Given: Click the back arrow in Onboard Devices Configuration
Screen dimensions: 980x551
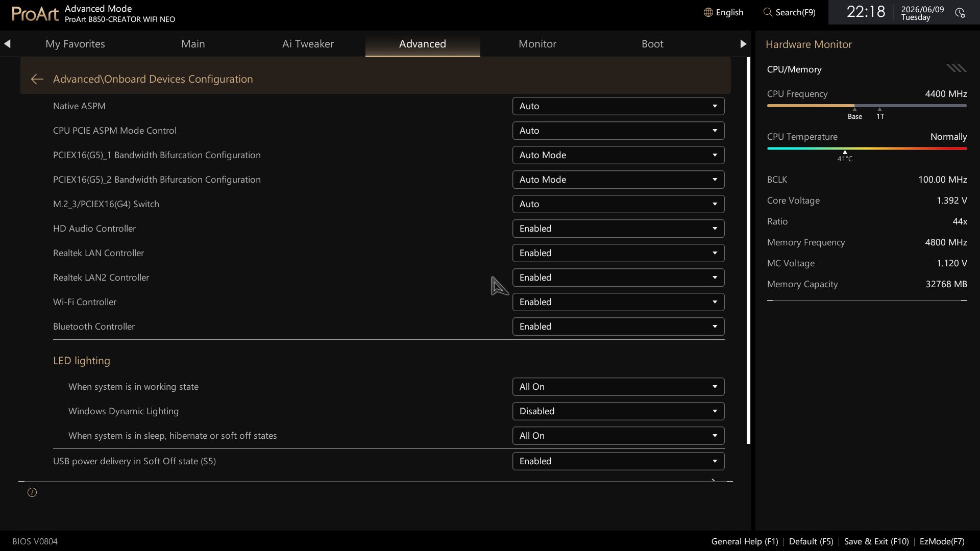Looking at the screenshot, I should (37, 79).
